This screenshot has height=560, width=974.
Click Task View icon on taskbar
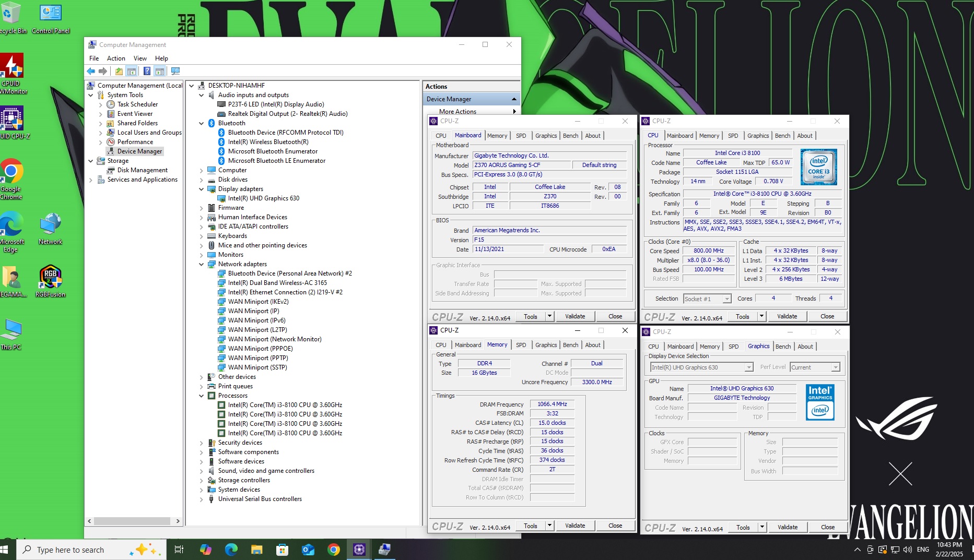[x=179, y=550]
